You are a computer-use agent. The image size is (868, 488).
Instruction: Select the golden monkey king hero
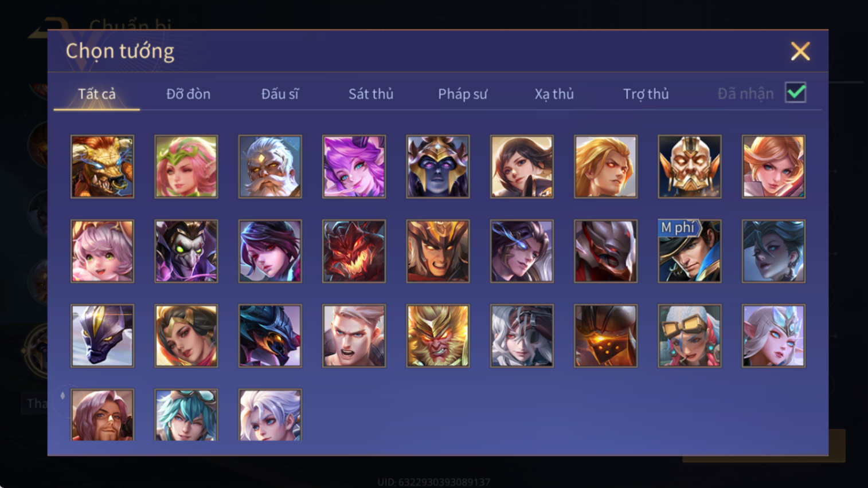point(438,336)
